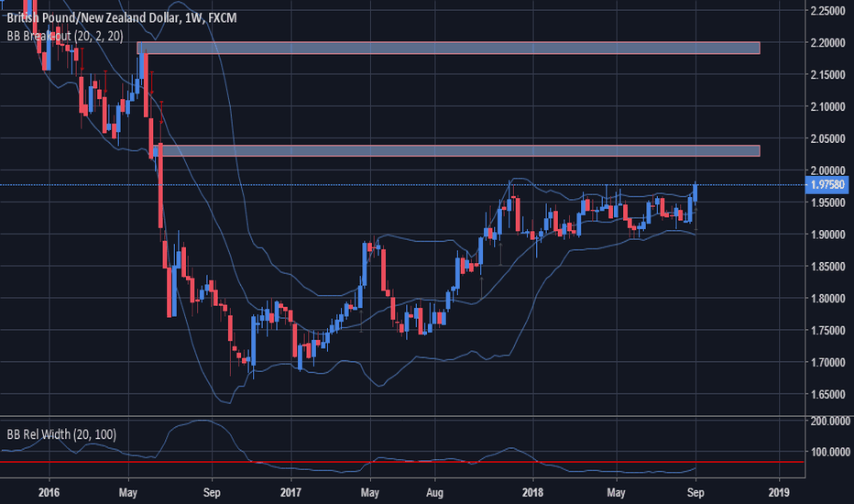
Task: Click the 2018 time axis label
Action: [532, 493]
